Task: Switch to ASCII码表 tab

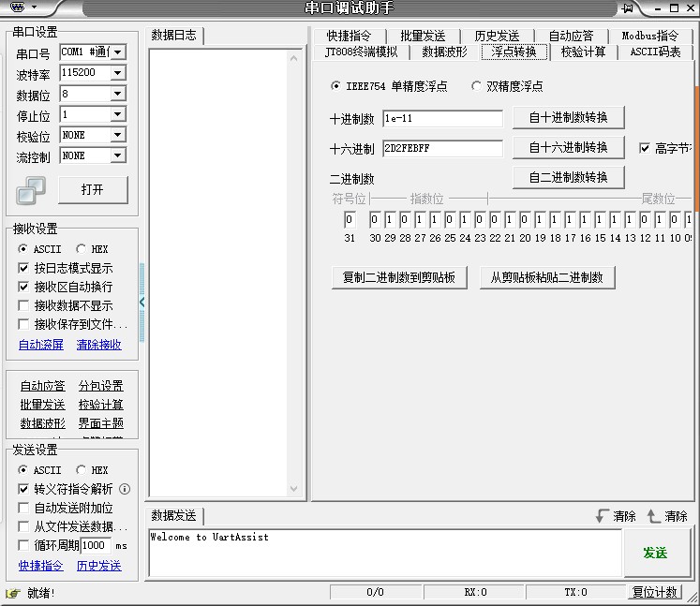Action: [x=655, y=52]
